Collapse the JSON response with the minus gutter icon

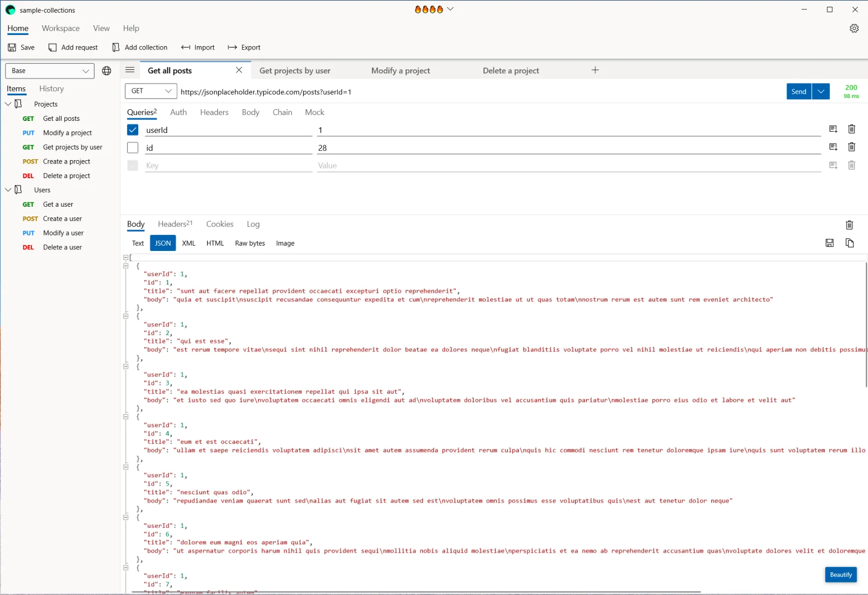(126, 258)
